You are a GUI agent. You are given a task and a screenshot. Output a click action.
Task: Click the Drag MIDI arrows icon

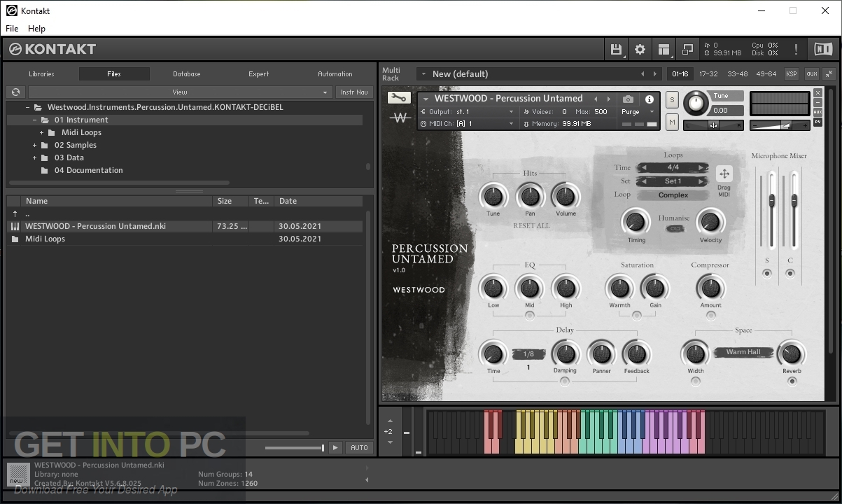(x=724, y=174)
